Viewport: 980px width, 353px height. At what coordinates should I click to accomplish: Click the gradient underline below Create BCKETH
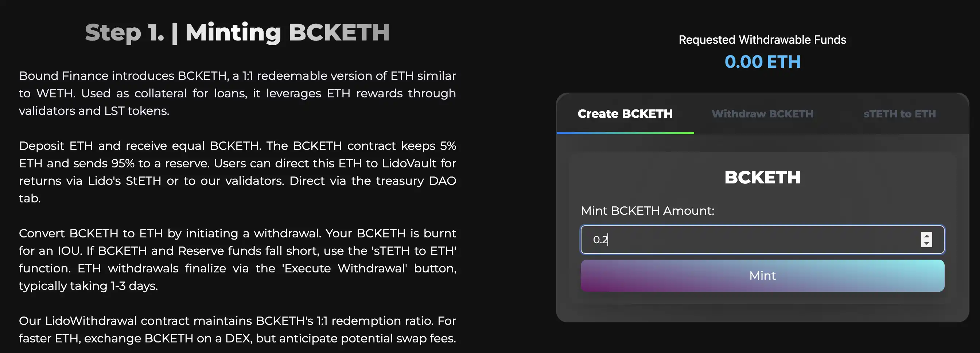click(x=625, y=133)
